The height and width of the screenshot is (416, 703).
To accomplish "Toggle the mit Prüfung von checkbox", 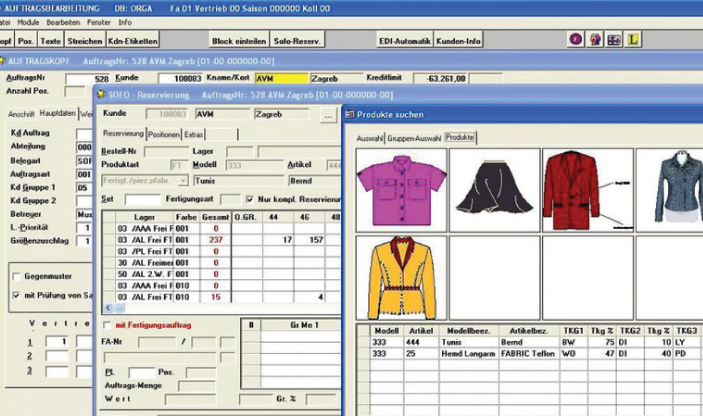I will [17, 295].
